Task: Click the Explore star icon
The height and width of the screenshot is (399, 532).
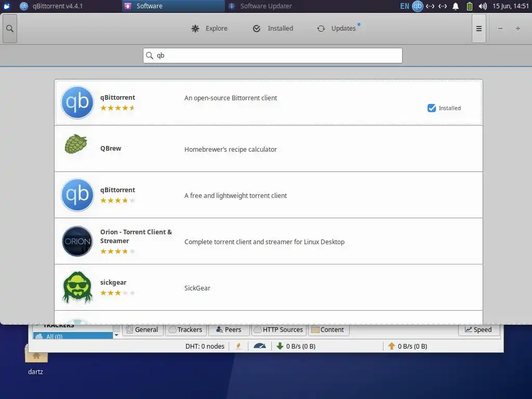Action: 195,29
